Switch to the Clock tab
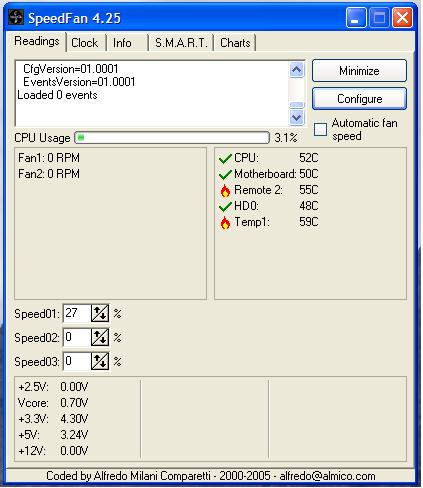Screen dimensions: 423x488 pyautogui.click(x=85, y=43)
